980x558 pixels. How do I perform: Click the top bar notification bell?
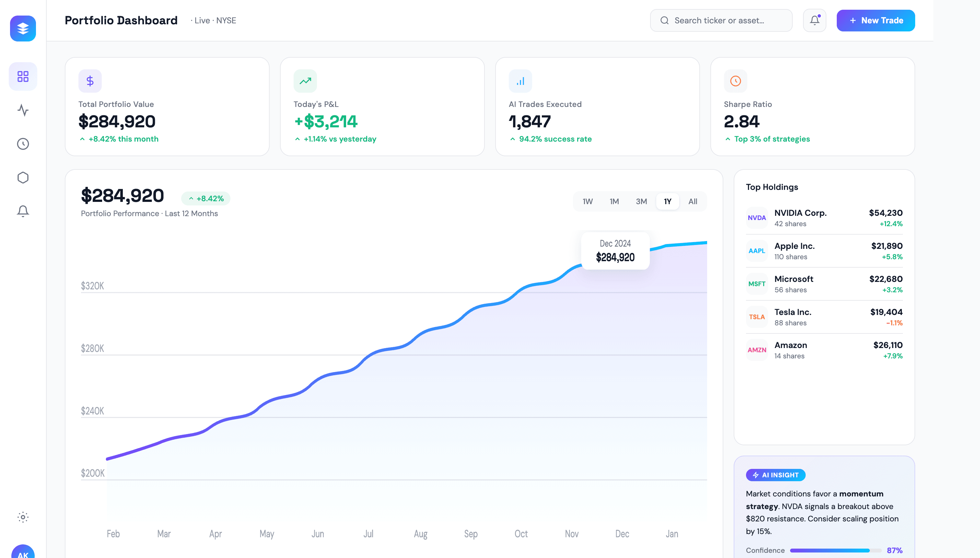pyautogui.click(x=814, y=20)
